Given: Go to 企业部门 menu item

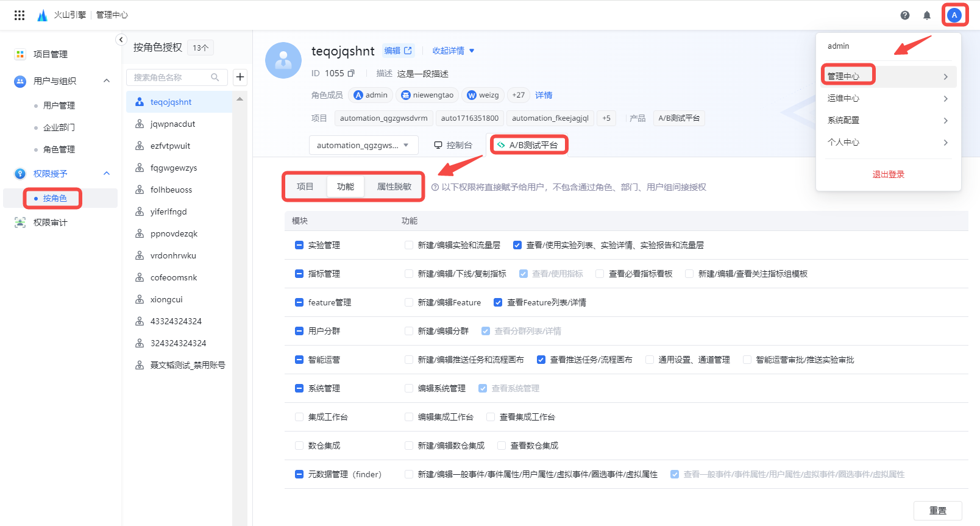Looking at the screenshot, I should tap(59, 127).
